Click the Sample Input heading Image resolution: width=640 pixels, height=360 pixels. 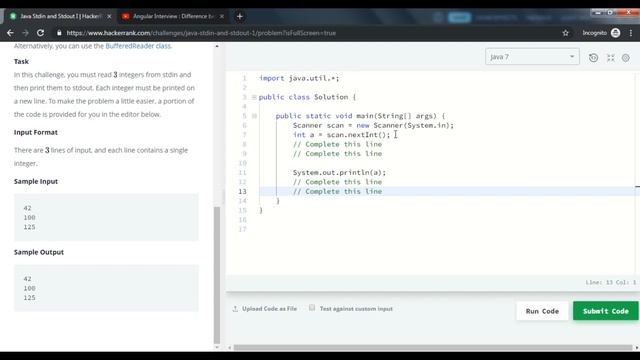pyautogui.click(x=36, y=181)
